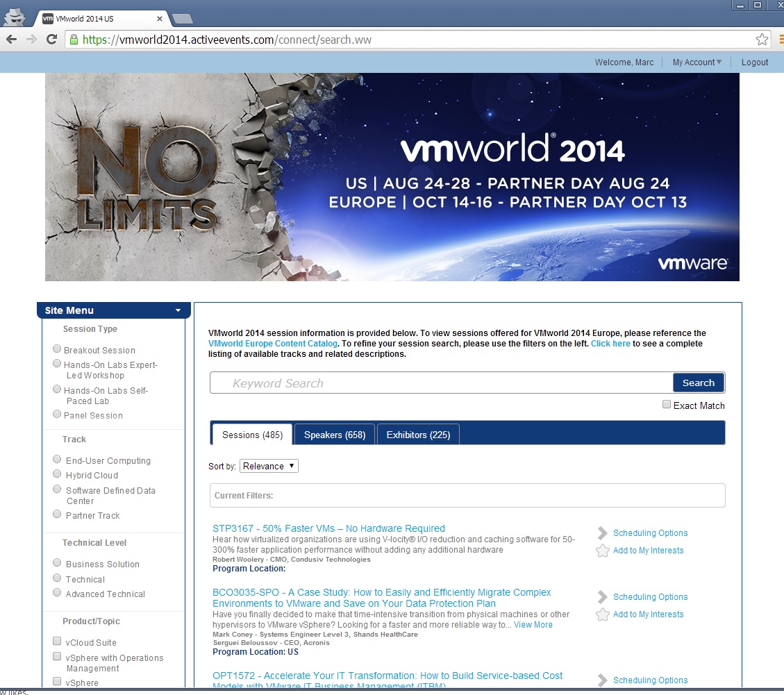The height and width of the screenshot is (695, 784).
Task: Select the Hybrid Cloud track option
Action: (x=57, y=474)
